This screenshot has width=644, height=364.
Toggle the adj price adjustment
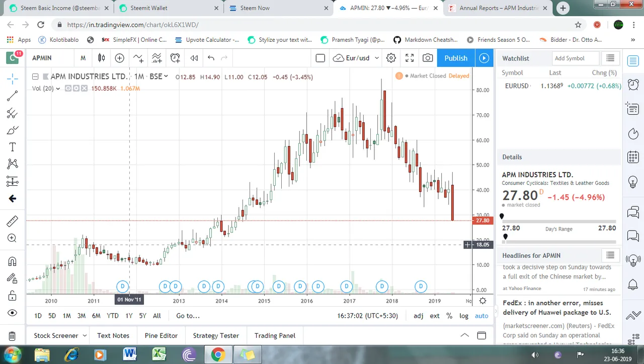coord(418,316)
